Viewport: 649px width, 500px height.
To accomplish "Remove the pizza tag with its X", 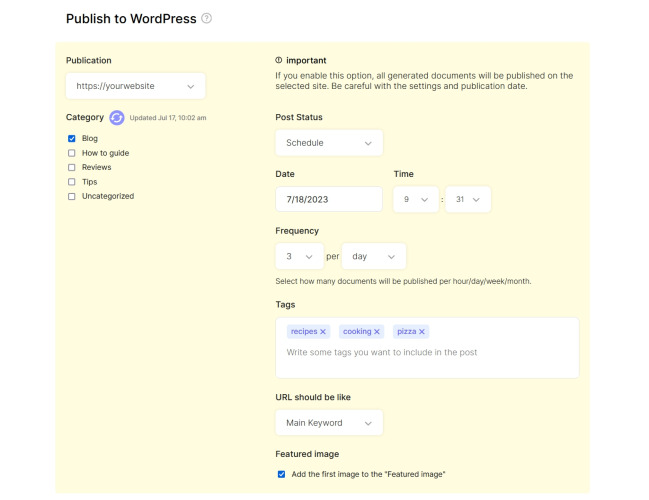I will pyautogui.click(x=422, y=332).
